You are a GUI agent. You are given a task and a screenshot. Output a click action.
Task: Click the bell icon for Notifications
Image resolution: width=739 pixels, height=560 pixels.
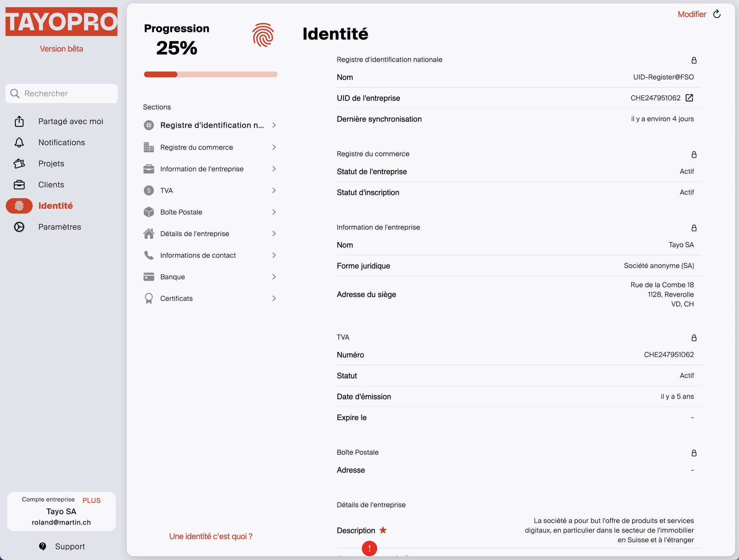19,143
